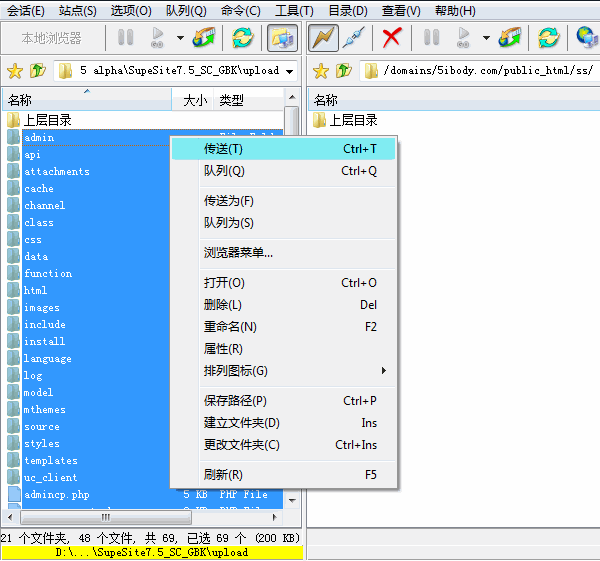
Task: Click the remote parent-folder up arrow icon
Action: pyautogui.click(x=344, y=71)
